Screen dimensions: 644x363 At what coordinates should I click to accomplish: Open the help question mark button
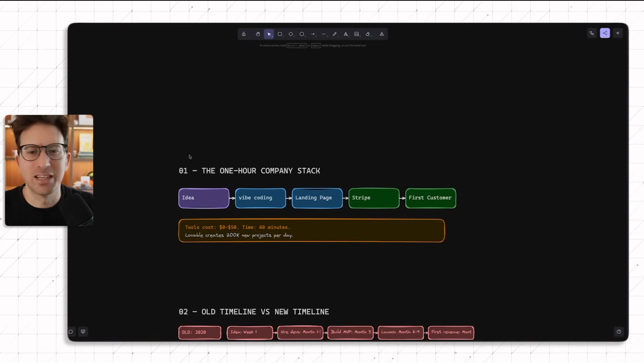click(619, 332)
